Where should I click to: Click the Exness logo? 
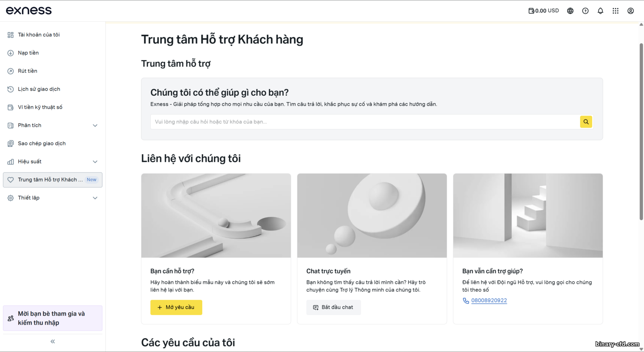29,11
